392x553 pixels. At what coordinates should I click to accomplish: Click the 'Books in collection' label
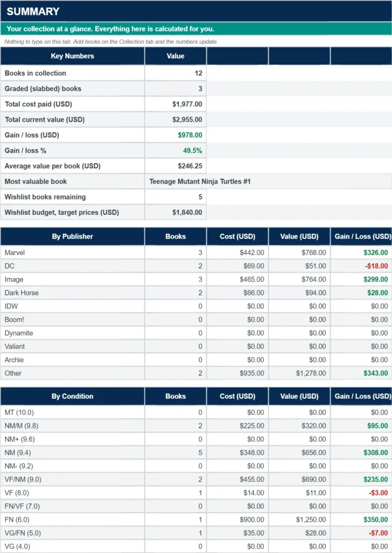pyautogui.click(x=35, y=73)
